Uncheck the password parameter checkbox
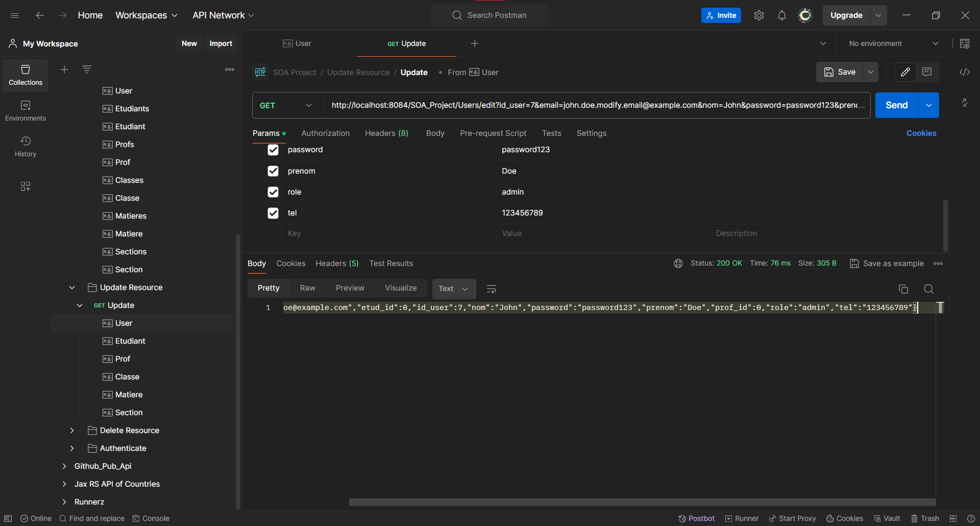 coord(273,150)
